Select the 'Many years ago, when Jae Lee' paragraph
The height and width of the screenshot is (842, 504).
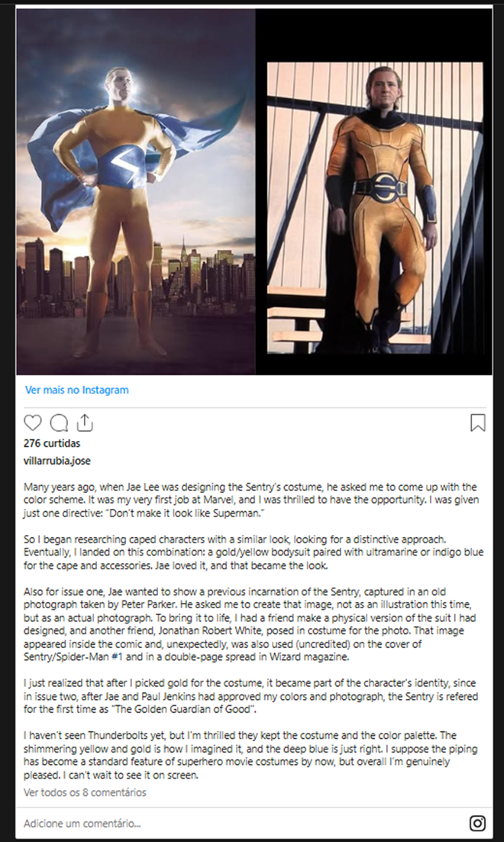pyautogui.click(x=251, y=500)
